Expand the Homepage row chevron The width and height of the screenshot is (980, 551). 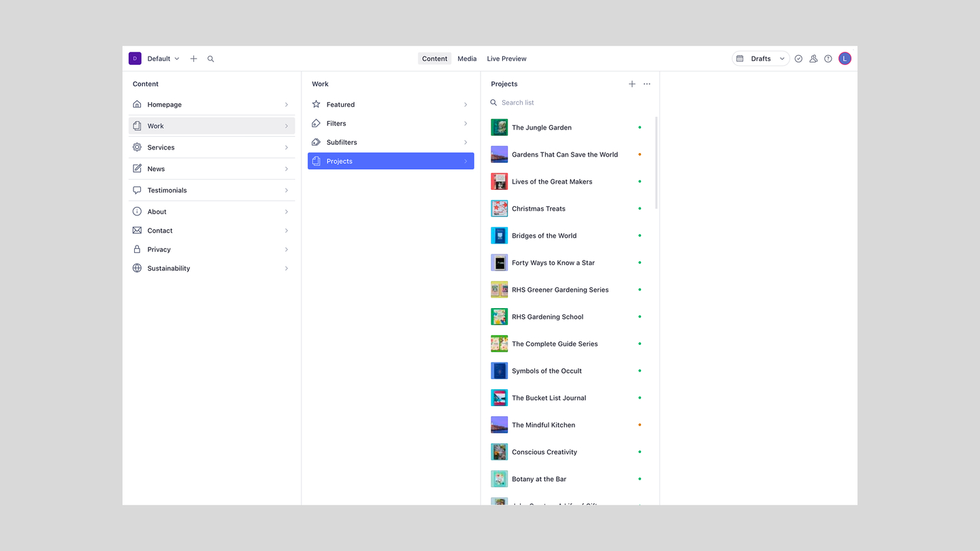pyautogui.click(x=287, y=105)
